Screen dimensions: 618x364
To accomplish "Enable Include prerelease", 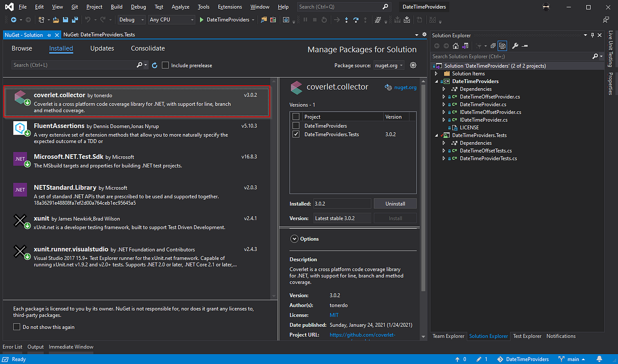I will point(165,65).
